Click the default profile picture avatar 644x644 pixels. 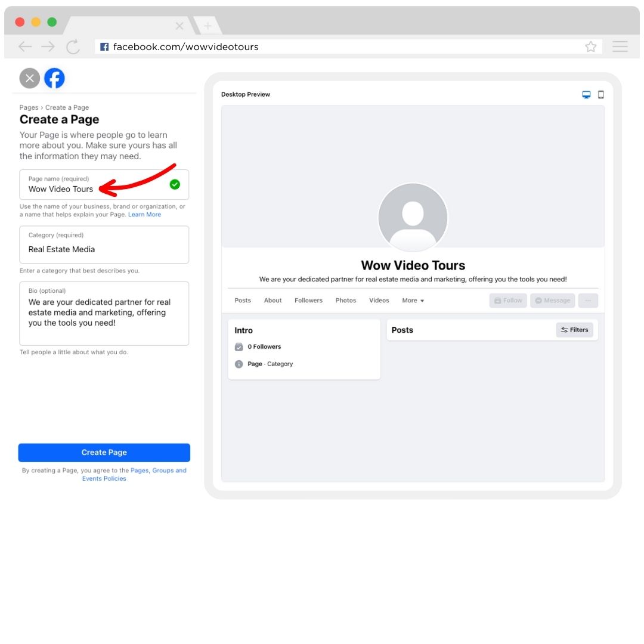pyautogui.click(x=413, y=217)
